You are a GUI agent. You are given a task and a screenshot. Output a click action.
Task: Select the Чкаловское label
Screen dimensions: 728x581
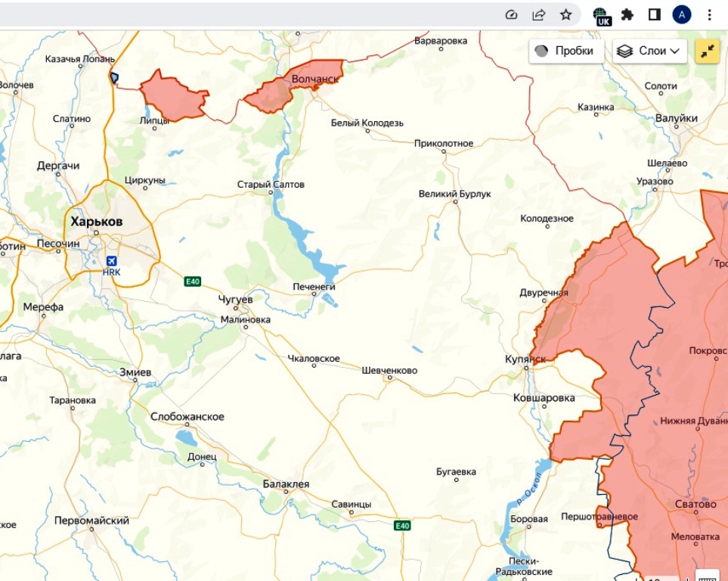tap(314, 359)
